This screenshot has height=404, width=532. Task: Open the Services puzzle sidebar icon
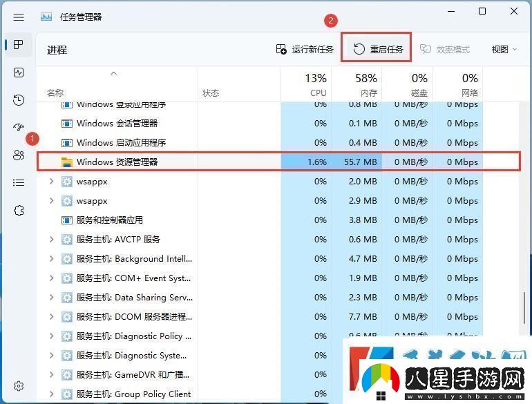19,211
